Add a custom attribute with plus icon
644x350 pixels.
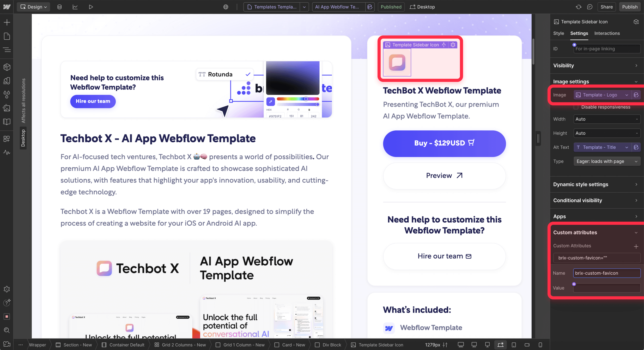(x=636, y=246)
